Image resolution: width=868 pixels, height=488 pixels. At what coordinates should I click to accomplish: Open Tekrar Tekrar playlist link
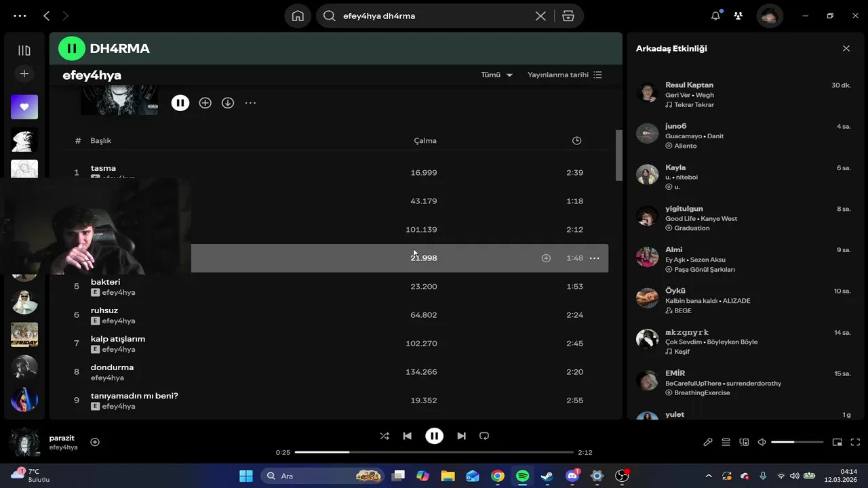694,105
